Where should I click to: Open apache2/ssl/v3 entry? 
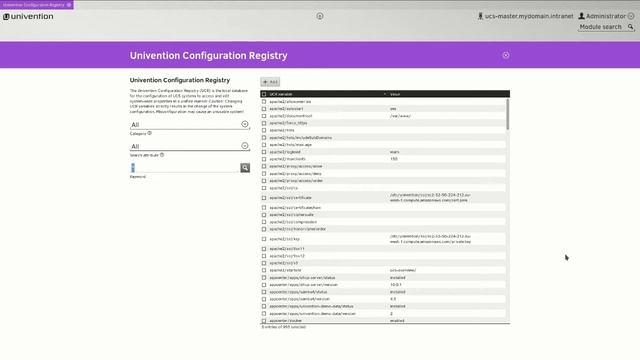pos(284,263)
